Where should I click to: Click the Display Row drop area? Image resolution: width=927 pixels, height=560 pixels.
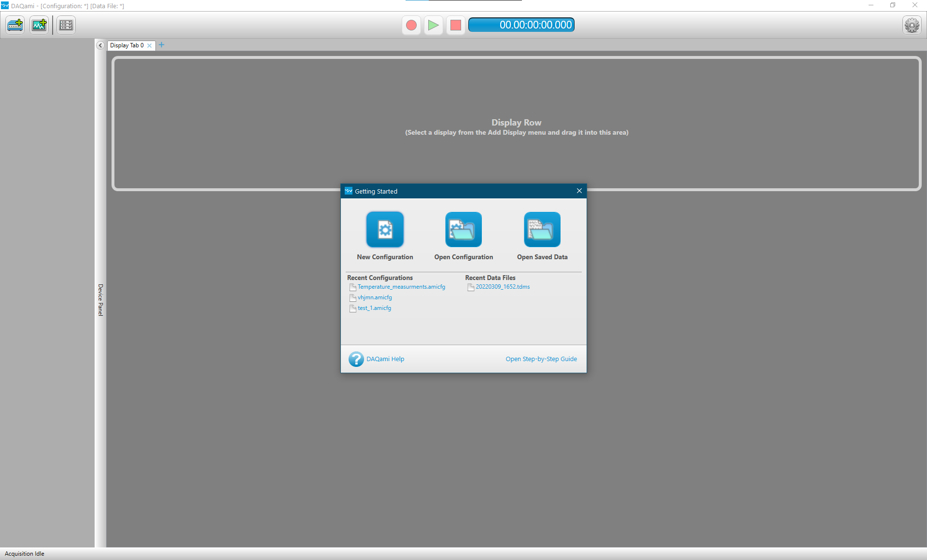coord(516,124)
